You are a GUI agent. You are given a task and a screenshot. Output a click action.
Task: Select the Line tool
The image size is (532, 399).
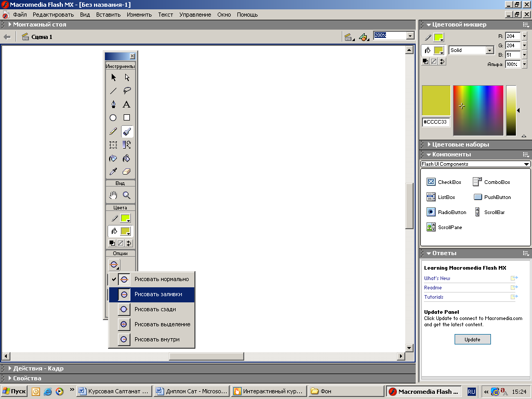pos(113,90)
